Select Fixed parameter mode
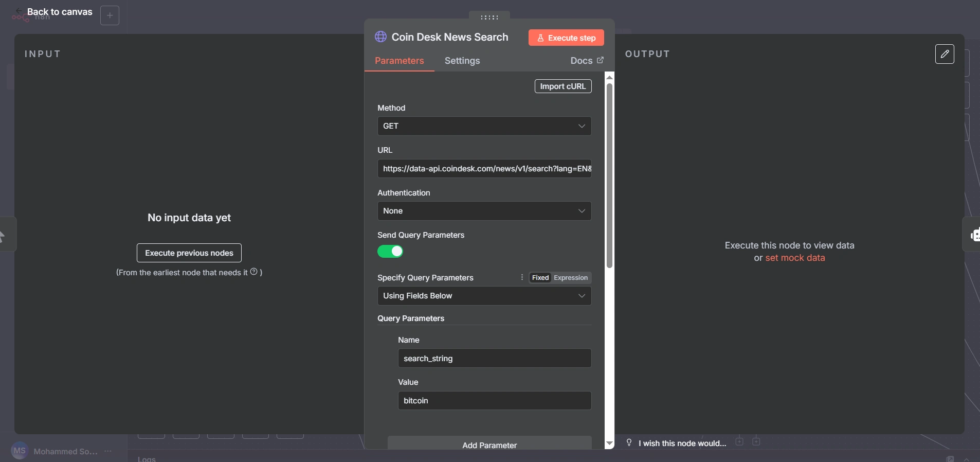Screen dimensions: 980x462 [x=540, y=278]
